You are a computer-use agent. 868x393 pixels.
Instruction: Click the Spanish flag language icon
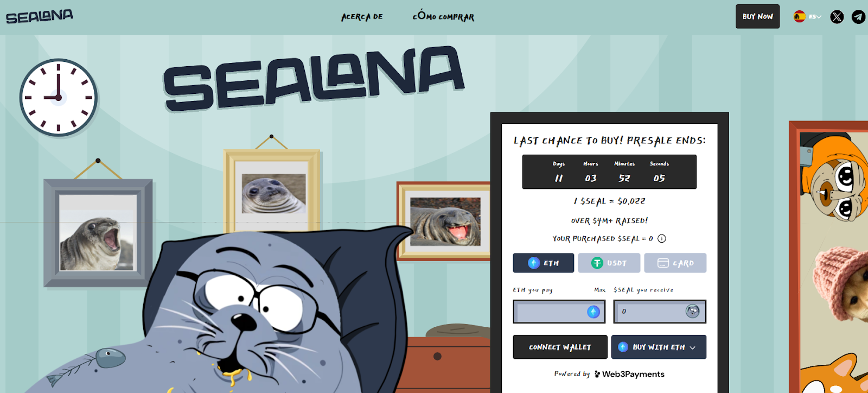point(800,16)
